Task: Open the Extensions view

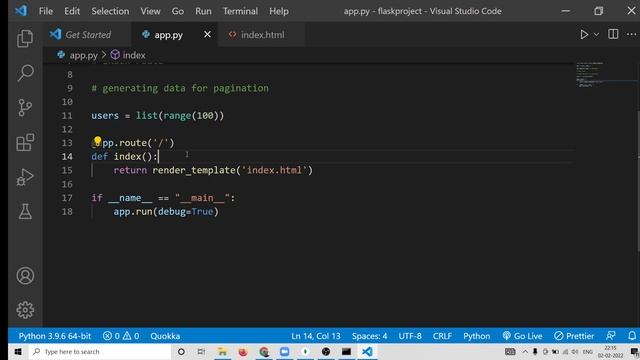Action: pyautogui.click(x=25, y=142)
